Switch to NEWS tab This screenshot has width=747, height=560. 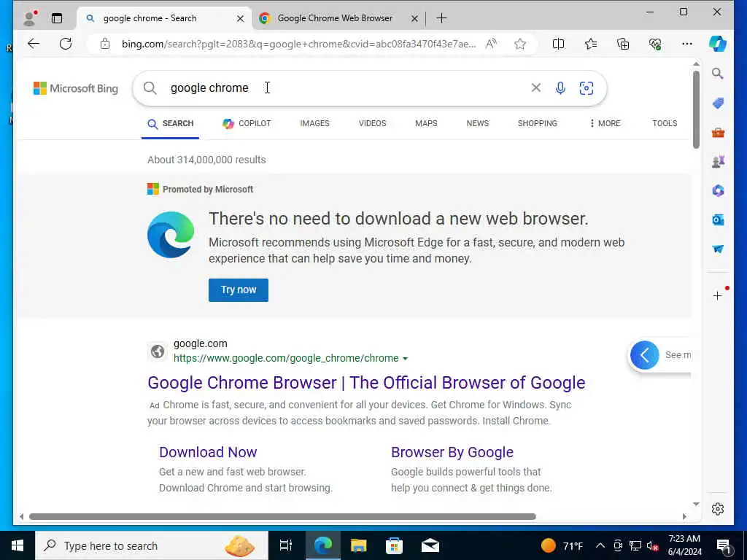click(477, 123)
